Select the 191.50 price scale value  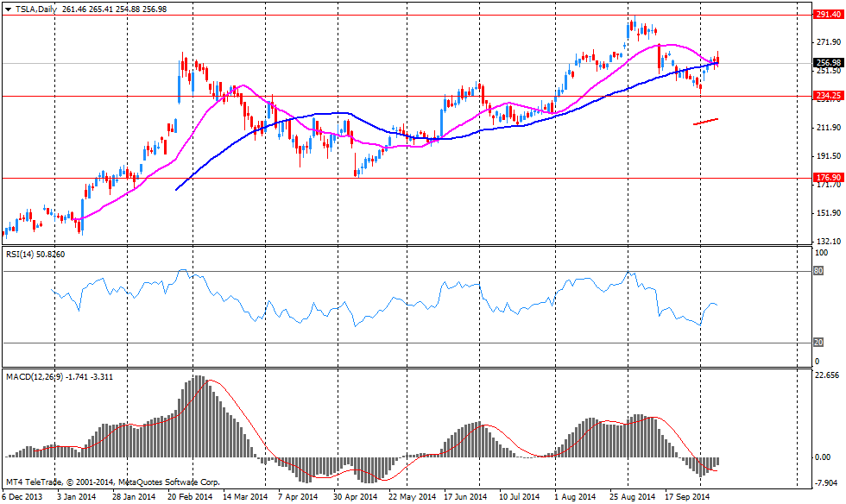click(x=829, y=156)
